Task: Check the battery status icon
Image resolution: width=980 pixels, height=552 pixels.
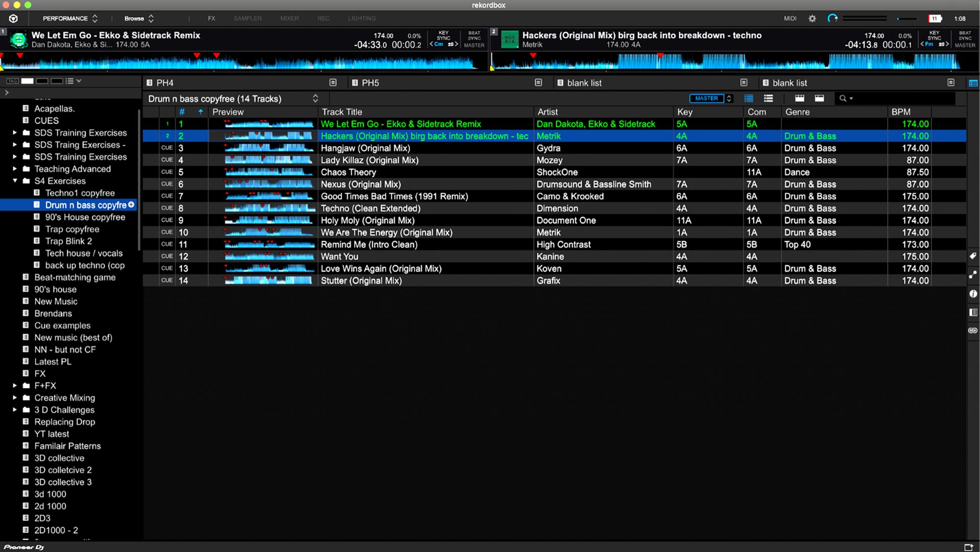Action: (x=935, y=18)
